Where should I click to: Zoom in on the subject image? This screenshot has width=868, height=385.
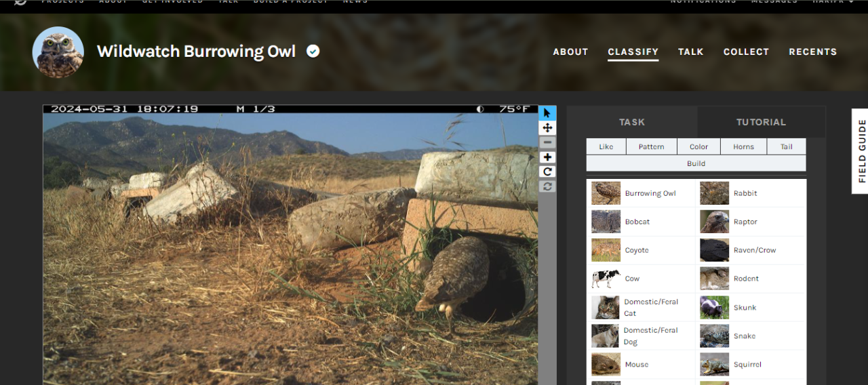point(547,157)
